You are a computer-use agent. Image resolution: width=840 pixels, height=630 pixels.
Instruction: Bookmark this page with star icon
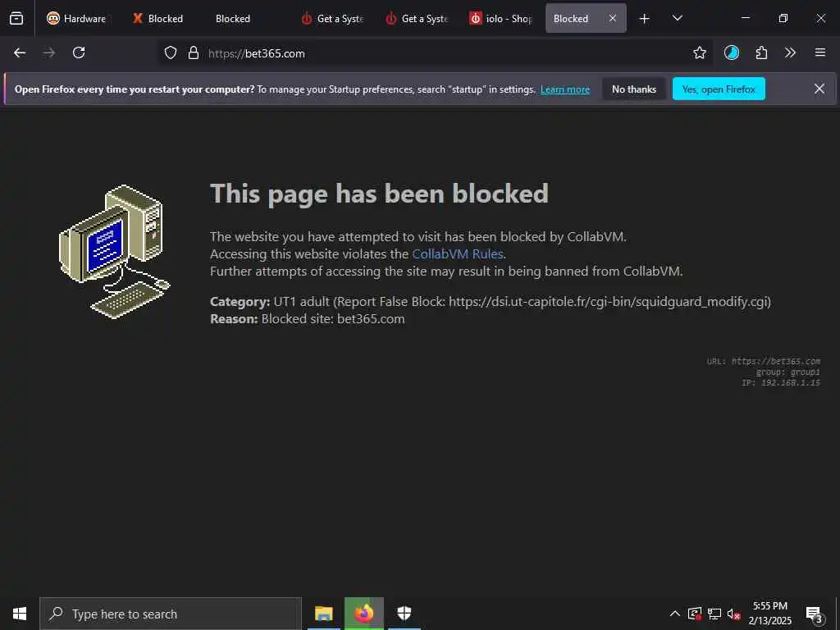pyautogui.click(x=699, y=53)
